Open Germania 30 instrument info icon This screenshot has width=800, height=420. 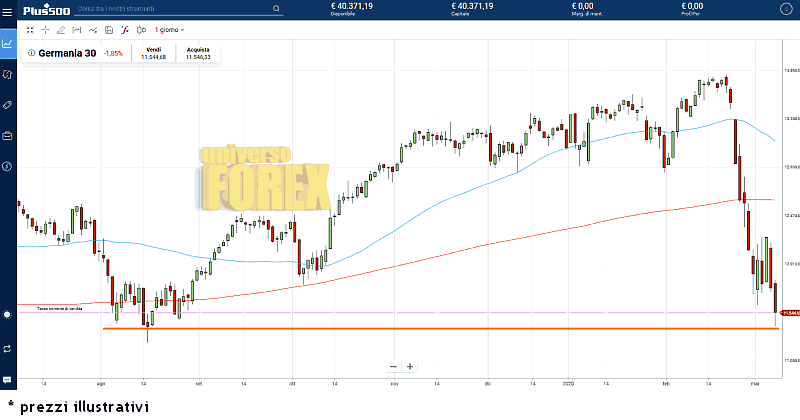(x=31, y=53)
